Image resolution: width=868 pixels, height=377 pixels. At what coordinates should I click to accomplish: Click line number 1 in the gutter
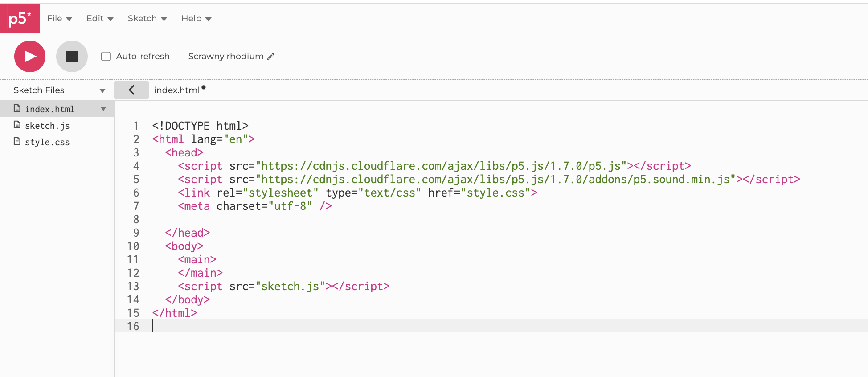coord(136,126)
